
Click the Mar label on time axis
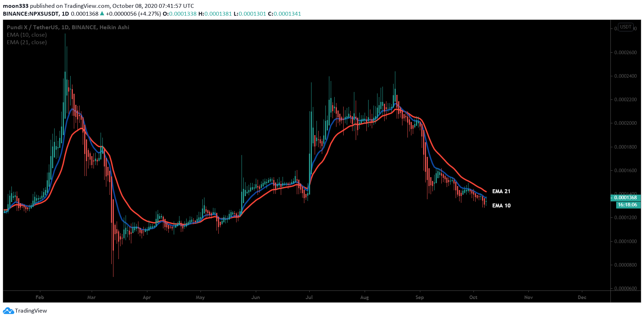(91, 297)
